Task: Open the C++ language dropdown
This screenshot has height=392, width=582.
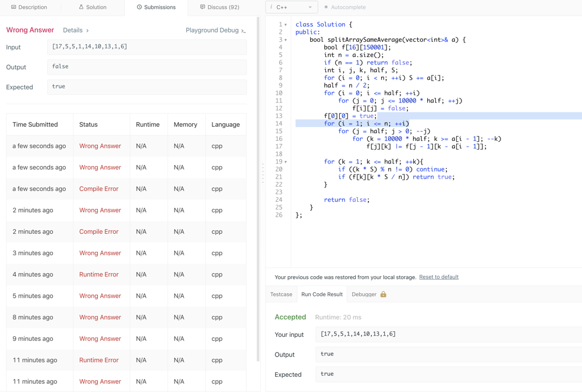Action: [x=292, y=8]
